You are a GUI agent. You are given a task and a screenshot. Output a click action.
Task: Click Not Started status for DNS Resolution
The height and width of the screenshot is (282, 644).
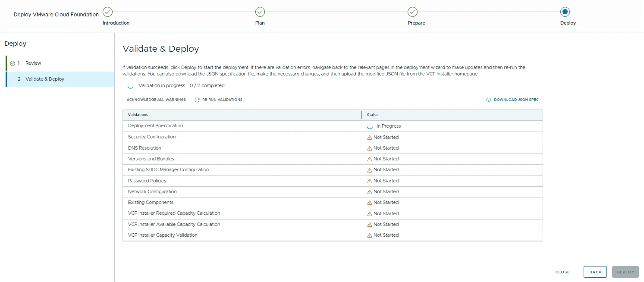point(386,148)
